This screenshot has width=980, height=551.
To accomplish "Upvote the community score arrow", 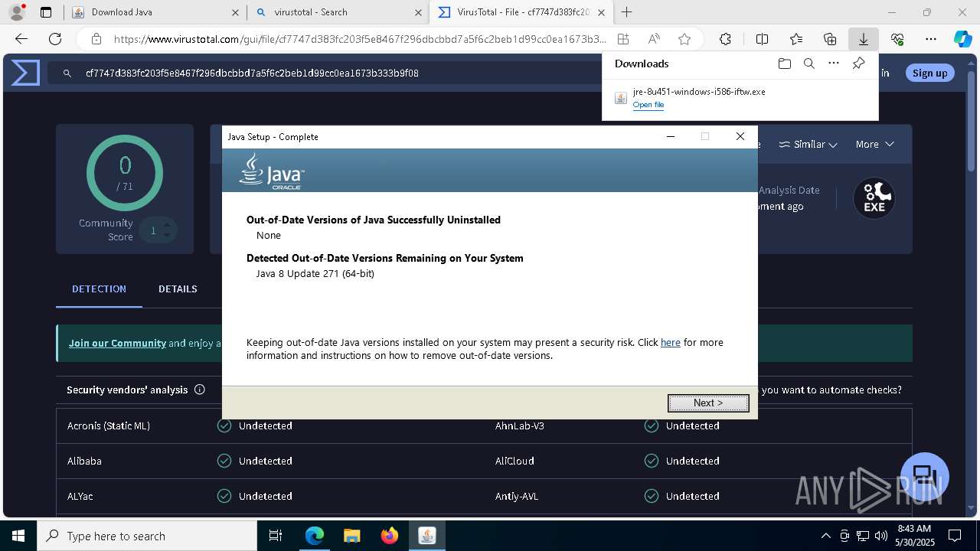I will coord(167,224).
